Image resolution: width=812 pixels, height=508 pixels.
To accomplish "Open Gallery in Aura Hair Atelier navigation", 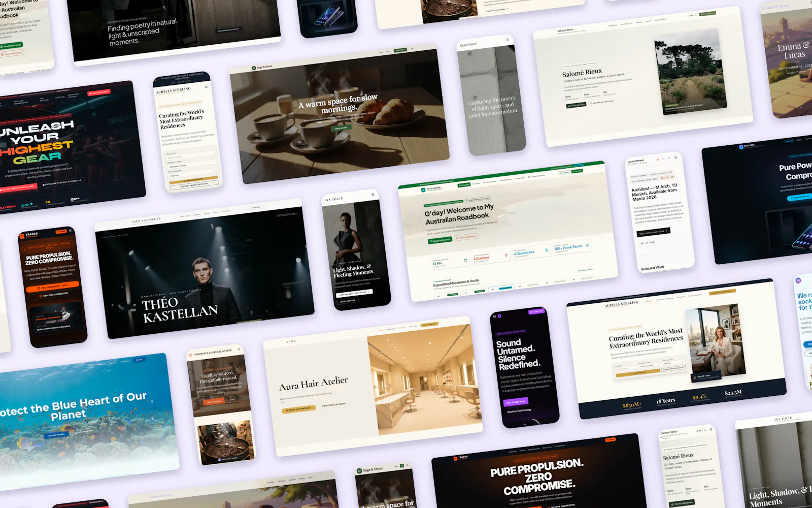I will [413, 327].
